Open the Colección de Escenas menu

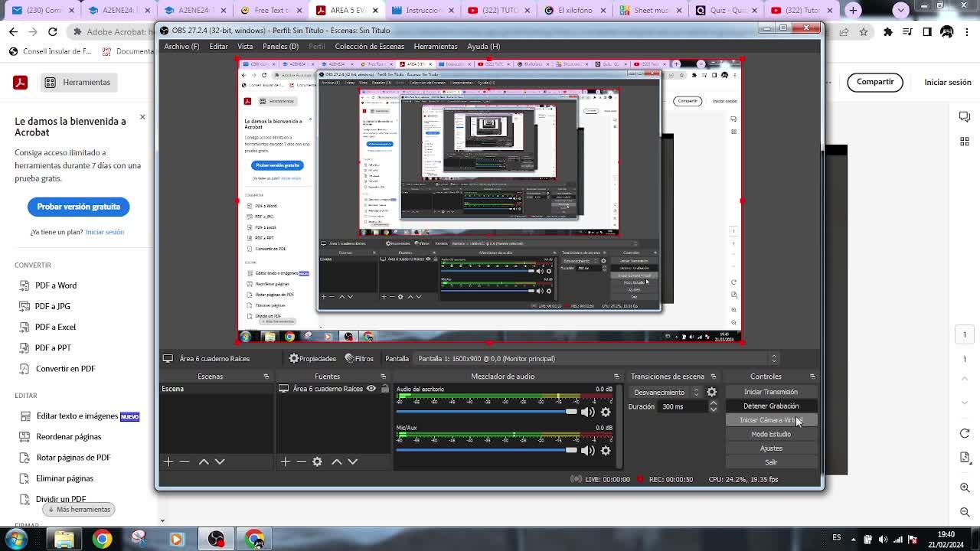[369, 46]
